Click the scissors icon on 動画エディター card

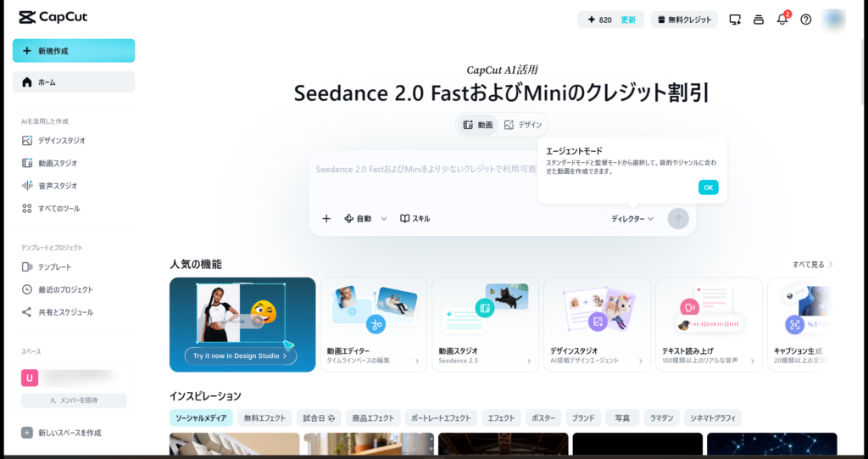pos(376,324)
